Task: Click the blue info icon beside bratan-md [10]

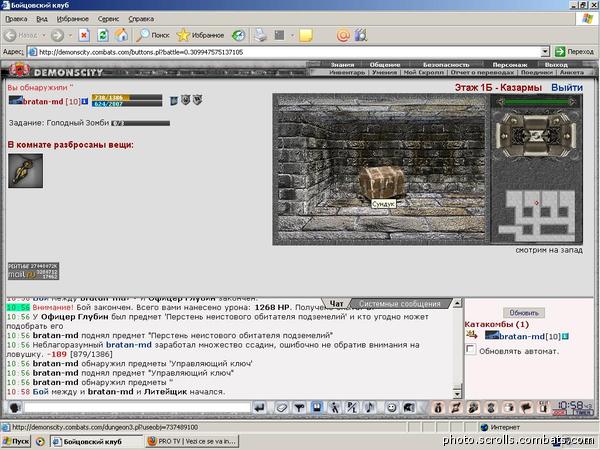Action: 85,101
